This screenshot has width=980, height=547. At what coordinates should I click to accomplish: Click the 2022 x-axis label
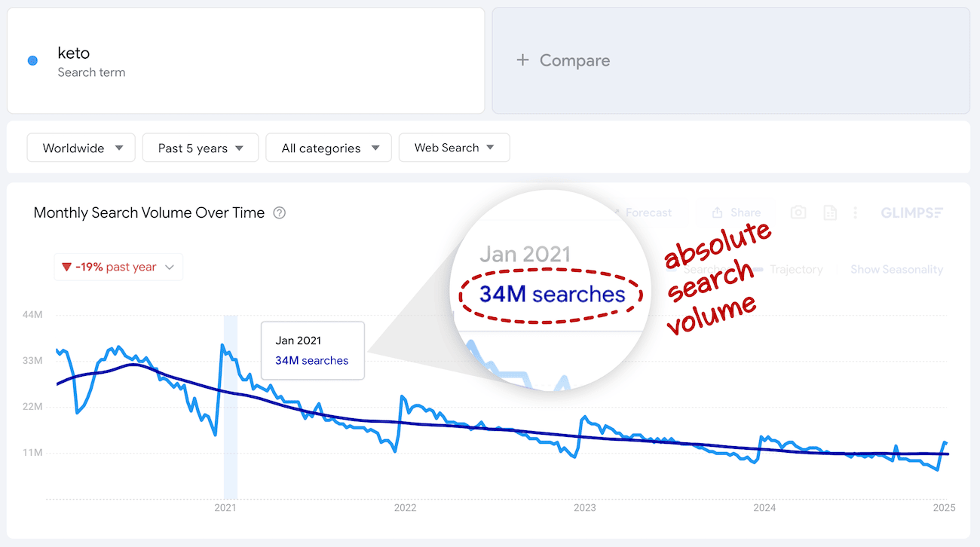click(x=405, y=508)
